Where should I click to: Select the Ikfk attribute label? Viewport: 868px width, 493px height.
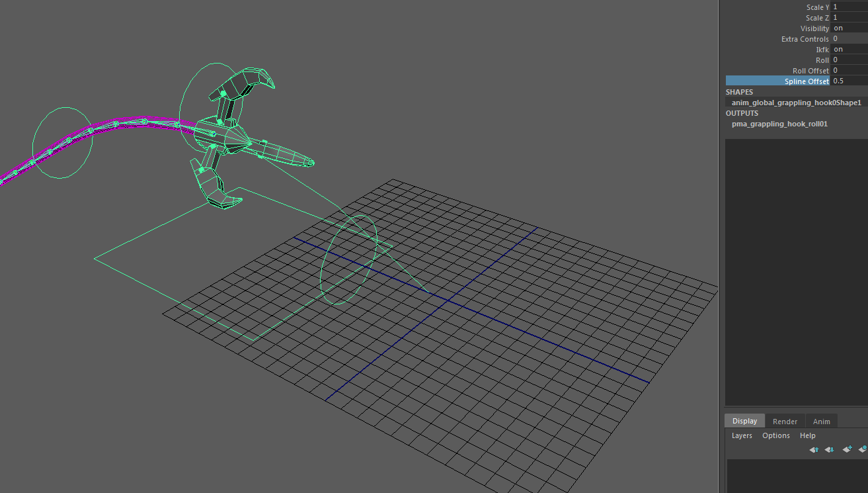tap(822, 50)
